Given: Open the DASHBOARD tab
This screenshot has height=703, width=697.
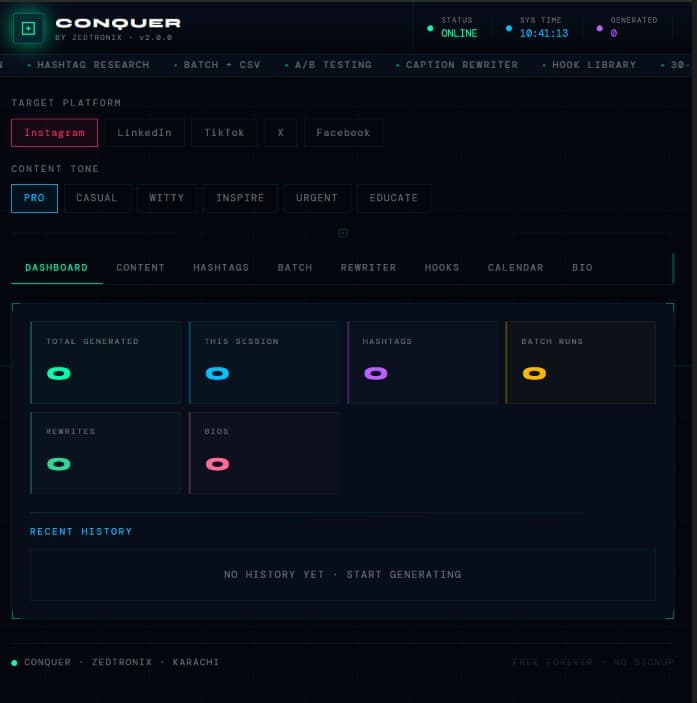Looking at the screenshot, I should (56, 268).
